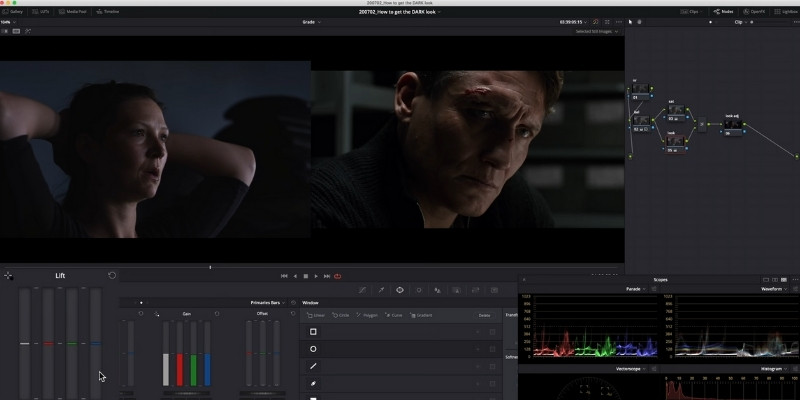800x400 pixels.
Task: Open the Sizing palette icon
Action: [476, 290]
